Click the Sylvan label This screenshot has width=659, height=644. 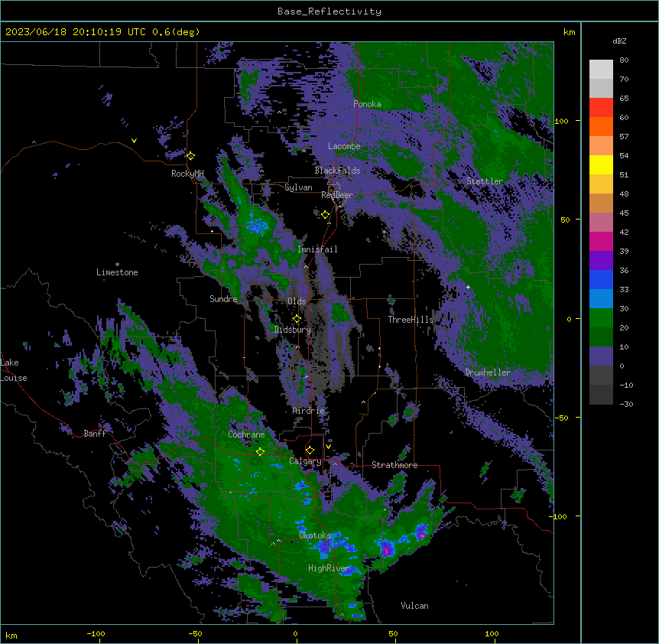click(298, 187)
